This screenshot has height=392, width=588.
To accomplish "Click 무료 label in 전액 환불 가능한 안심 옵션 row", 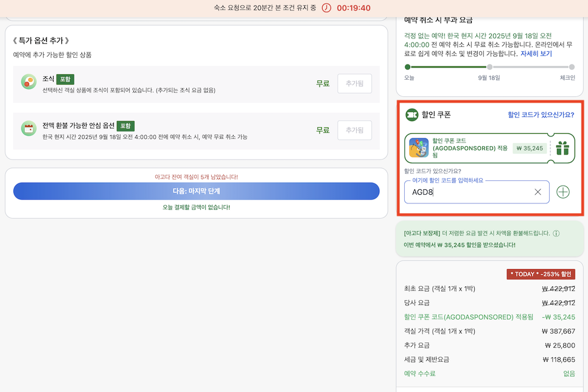I will tap(323, 130).
